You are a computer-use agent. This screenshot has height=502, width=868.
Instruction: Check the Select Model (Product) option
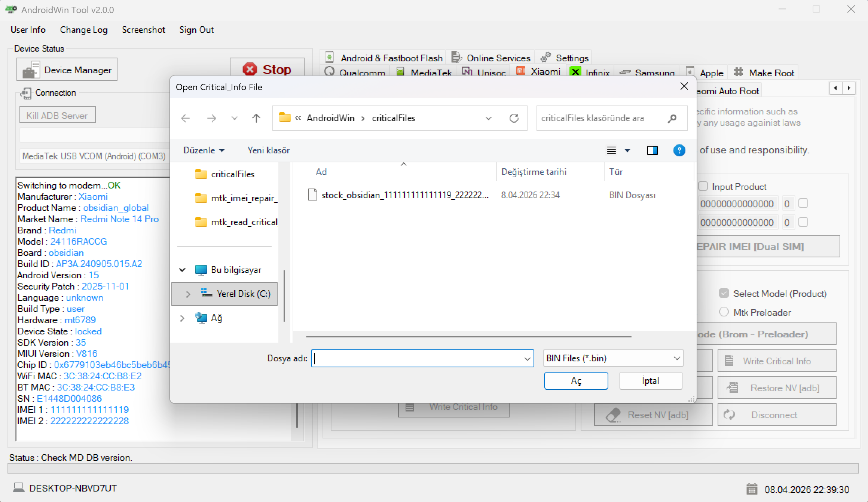click(724, 294)
